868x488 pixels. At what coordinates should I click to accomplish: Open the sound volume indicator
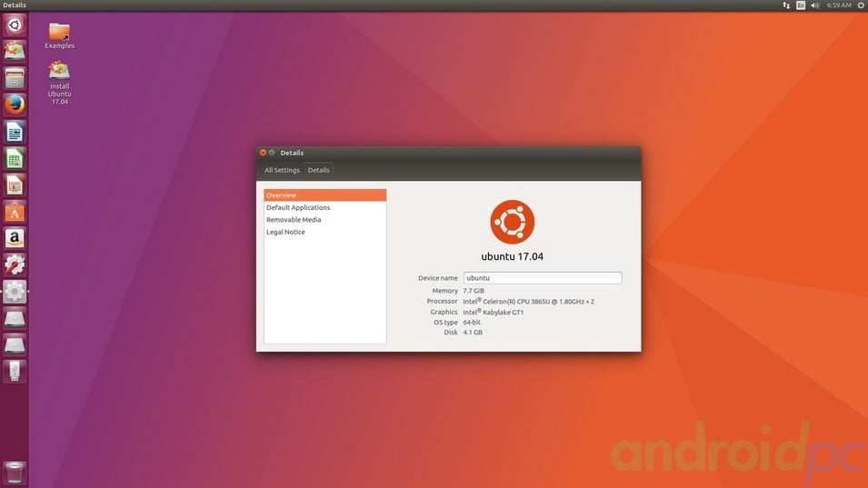(x=815, y=5)
